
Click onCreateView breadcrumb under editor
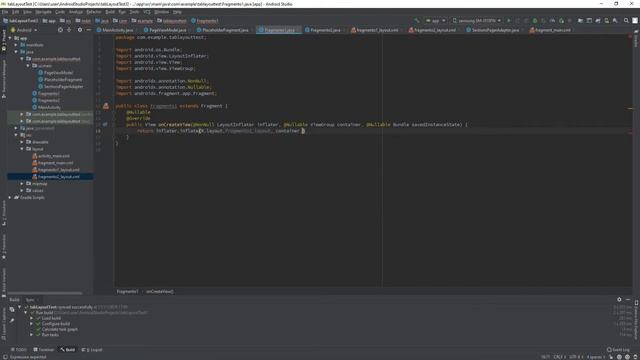[x=160, y=291]
